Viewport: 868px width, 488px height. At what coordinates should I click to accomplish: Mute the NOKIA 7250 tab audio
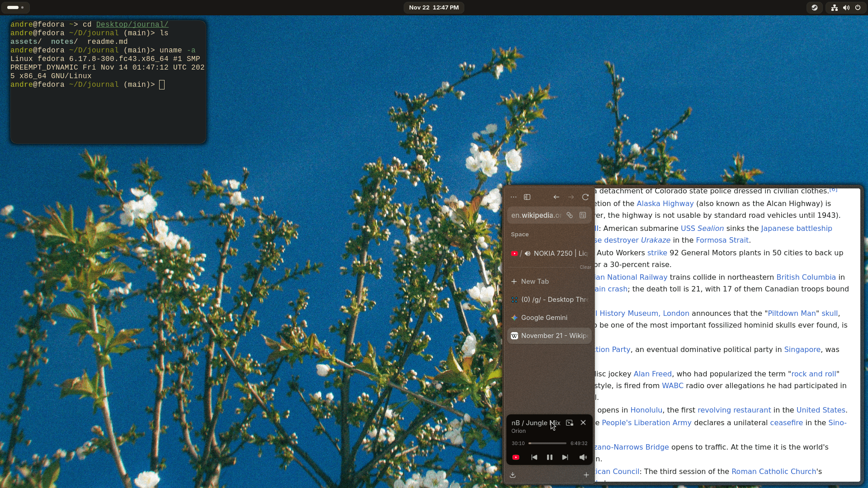click(x=528, y=253)
